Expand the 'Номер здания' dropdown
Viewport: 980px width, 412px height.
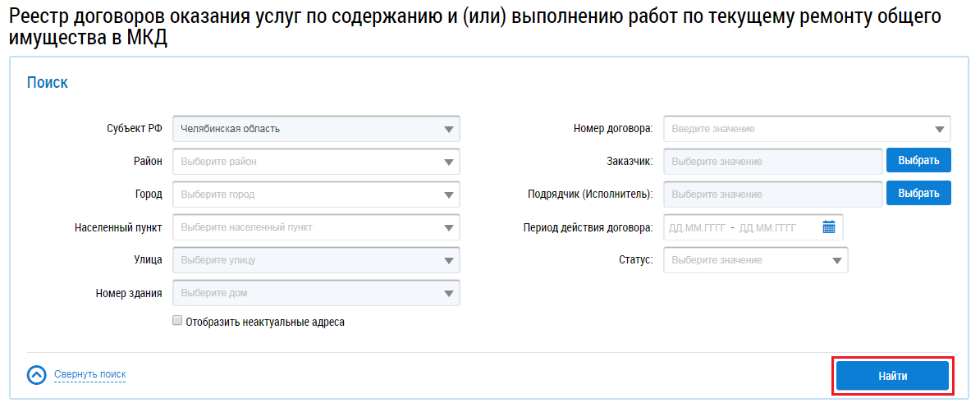tap(448, 293)
